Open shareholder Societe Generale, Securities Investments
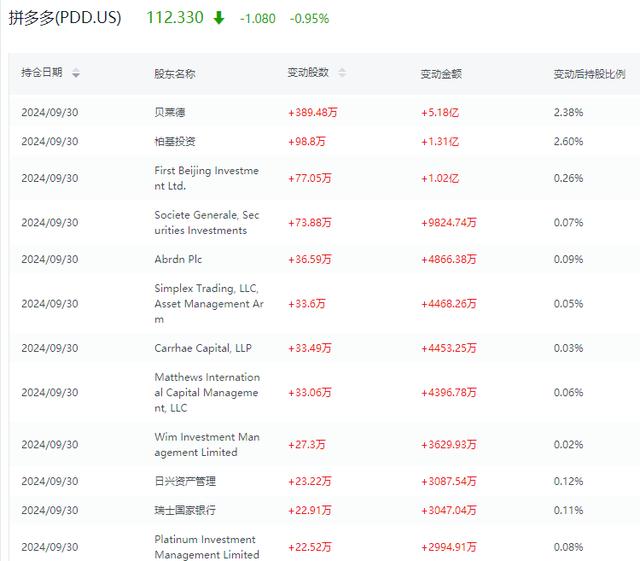The height and width of the screenshot is (561, 640). 207,223
